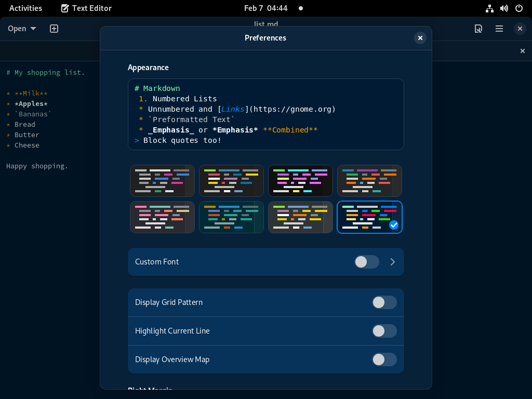This screenshot has width=532, height=399.
Task: Click the new document plus icon
Action: pyautogui.click(x=54, y=29)
